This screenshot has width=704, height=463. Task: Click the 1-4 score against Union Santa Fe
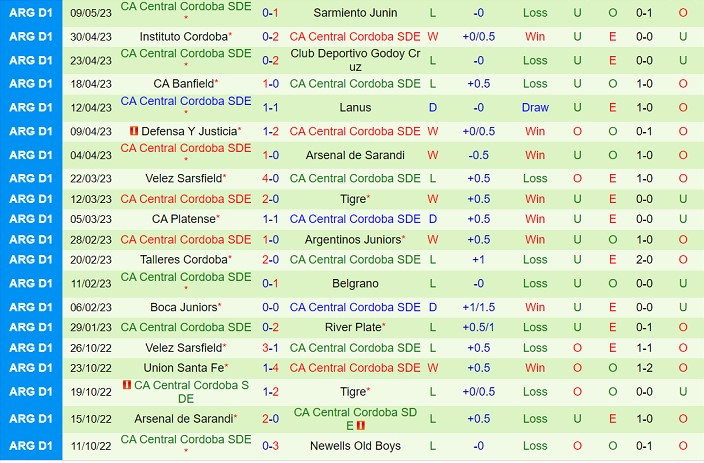(270, 368)
